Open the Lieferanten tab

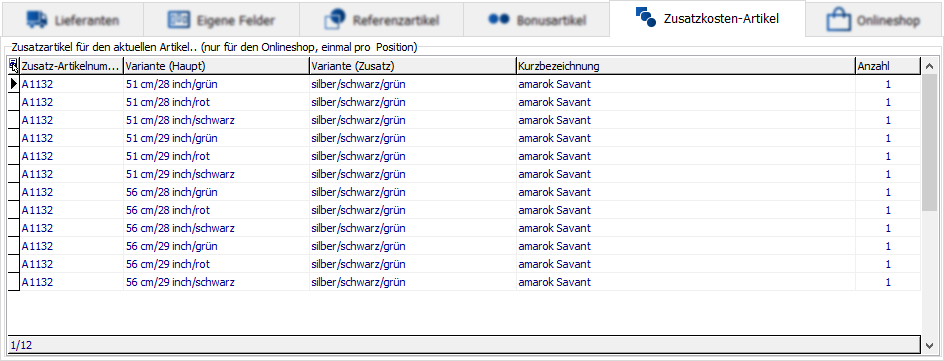73,20
